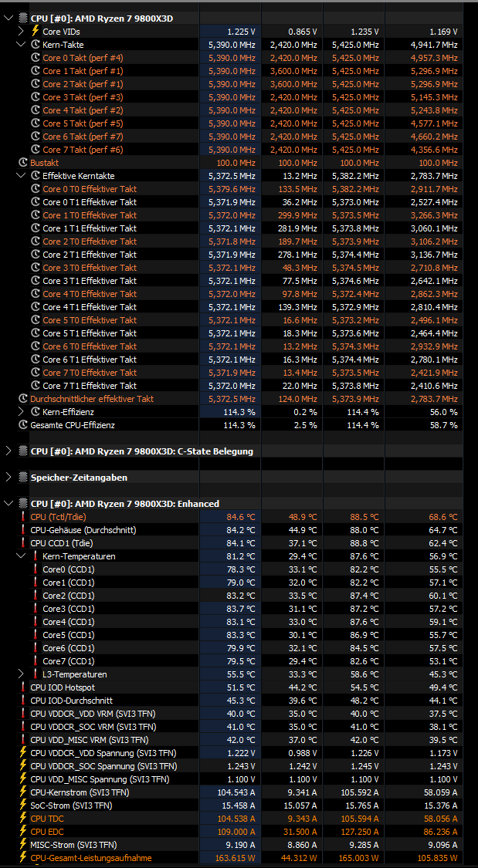This screenshot has height=868, width=478.
Task: Click the clock icon of Core 4 T1 Effektiver Takt
Action: 36,306
